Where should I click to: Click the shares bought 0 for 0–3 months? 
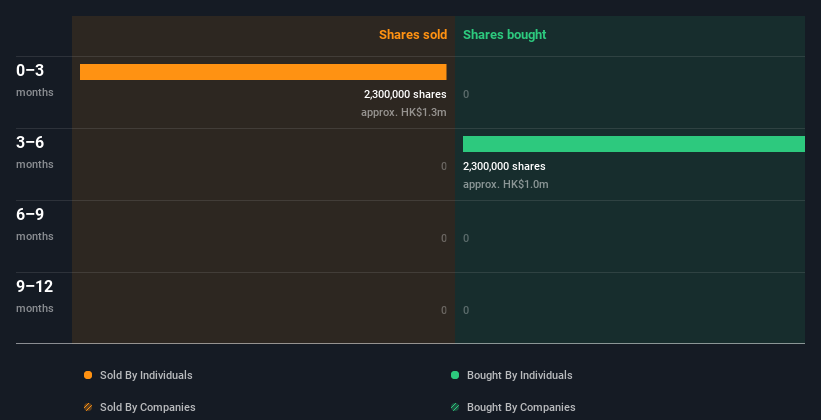coord(466,95)
